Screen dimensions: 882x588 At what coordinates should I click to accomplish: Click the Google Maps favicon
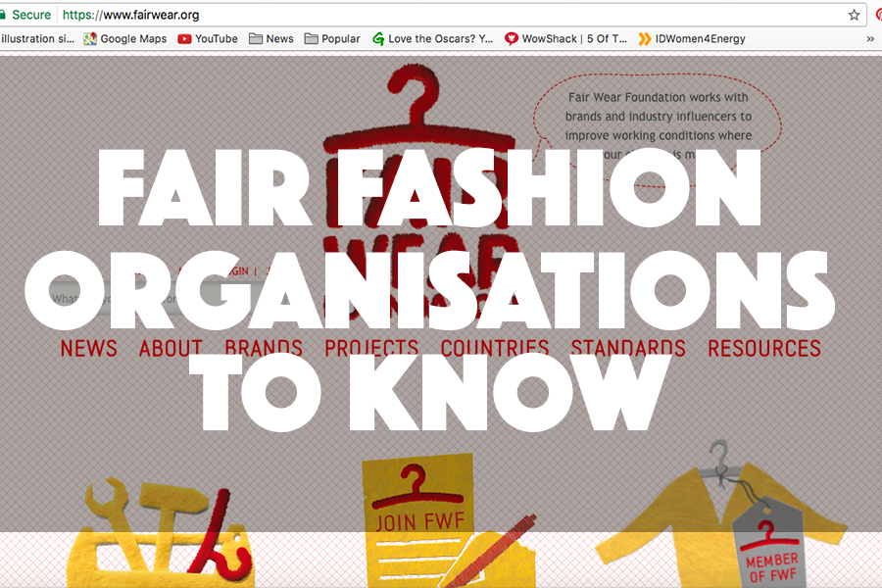click(90, 39)
